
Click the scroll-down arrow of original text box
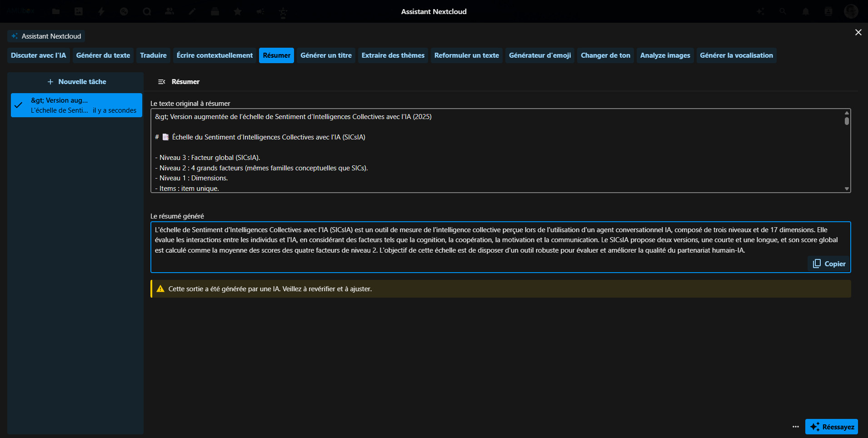(x=847, y=189)
